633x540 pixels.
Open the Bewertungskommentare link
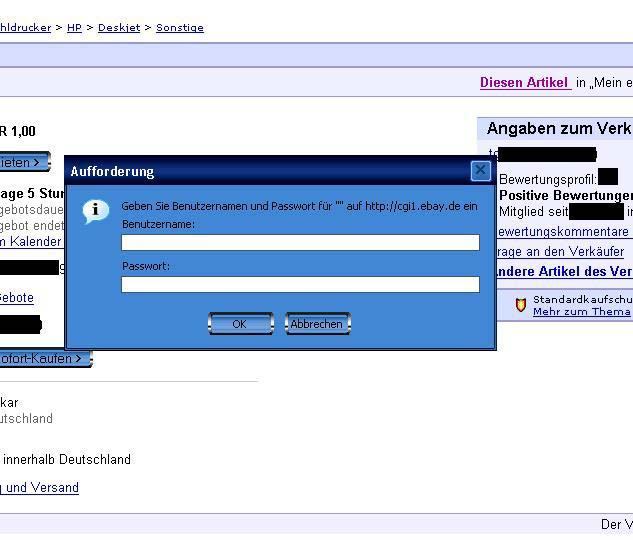[x=563, y=232]
